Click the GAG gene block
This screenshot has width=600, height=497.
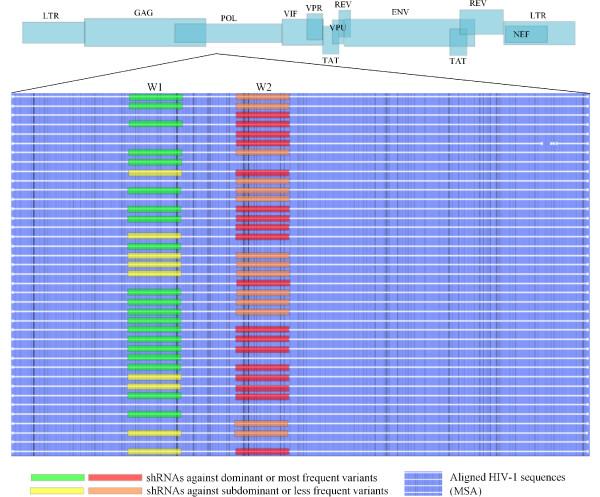tap(130, 31)
